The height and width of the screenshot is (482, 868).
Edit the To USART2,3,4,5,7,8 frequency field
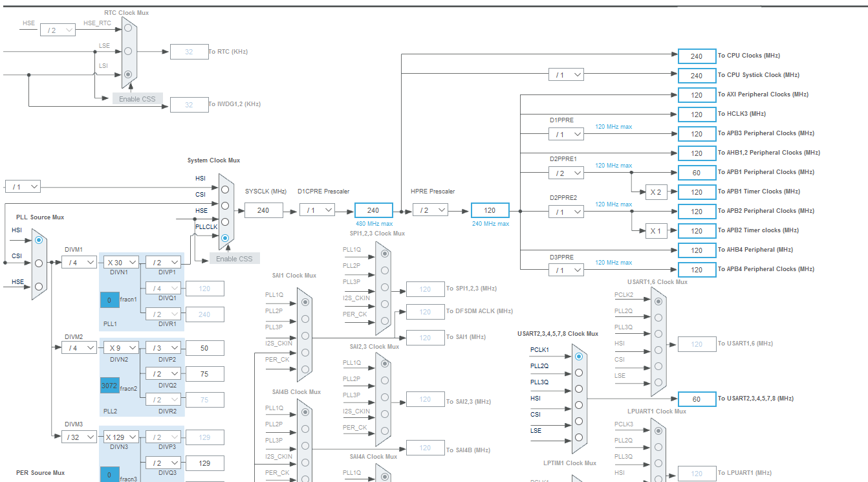(x=697, y=399)
